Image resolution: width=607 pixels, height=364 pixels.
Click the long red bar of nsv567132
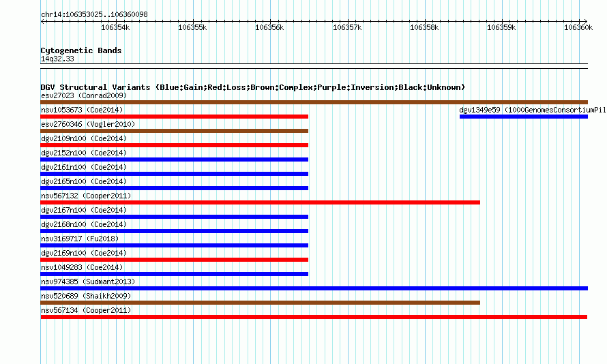[x=260, y=202]
